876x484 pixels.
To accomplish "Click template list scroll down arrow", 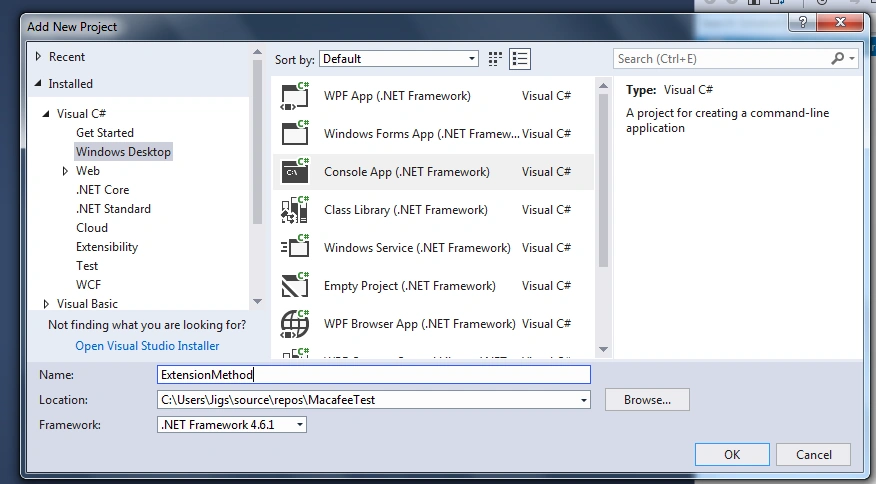I will 603,349.
